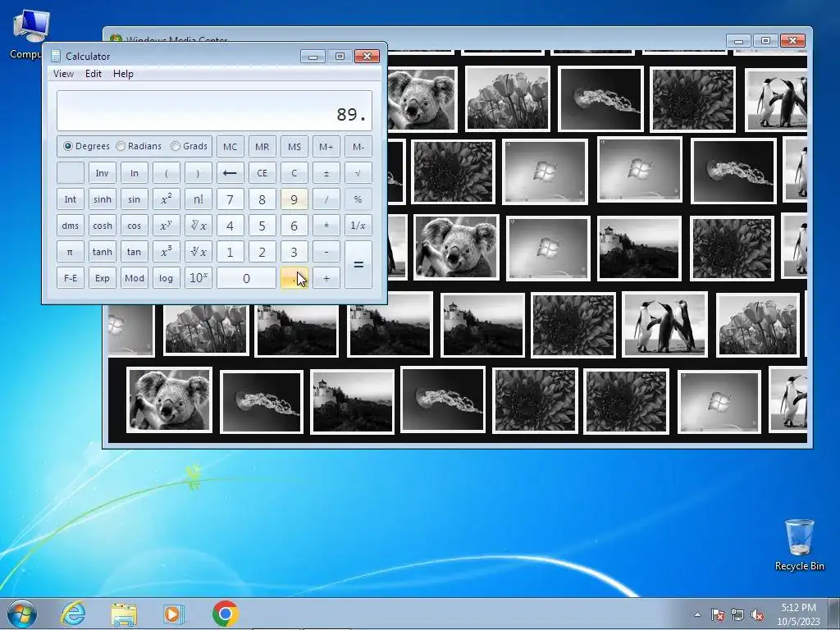This screenshot has width=840, height=630.
Task: Launch Windows Media Player from taskbar
Action: click(x=174, y=614)
